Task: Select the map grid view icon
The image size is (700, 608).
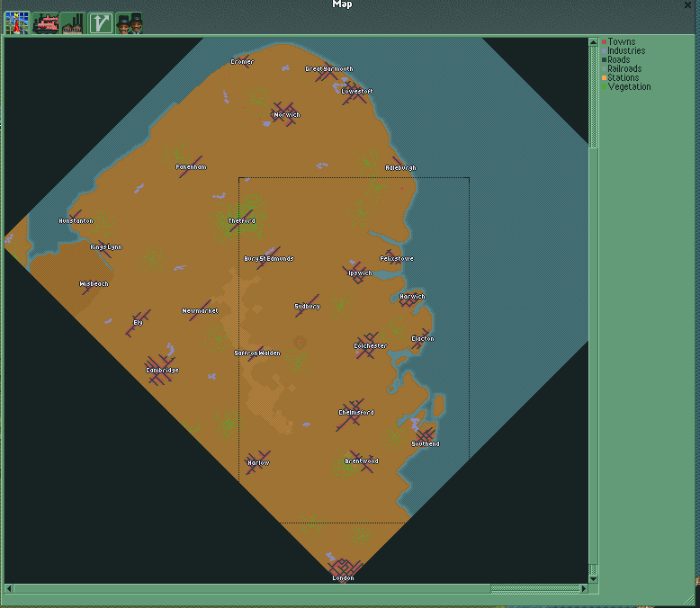Action: (17, 23)
